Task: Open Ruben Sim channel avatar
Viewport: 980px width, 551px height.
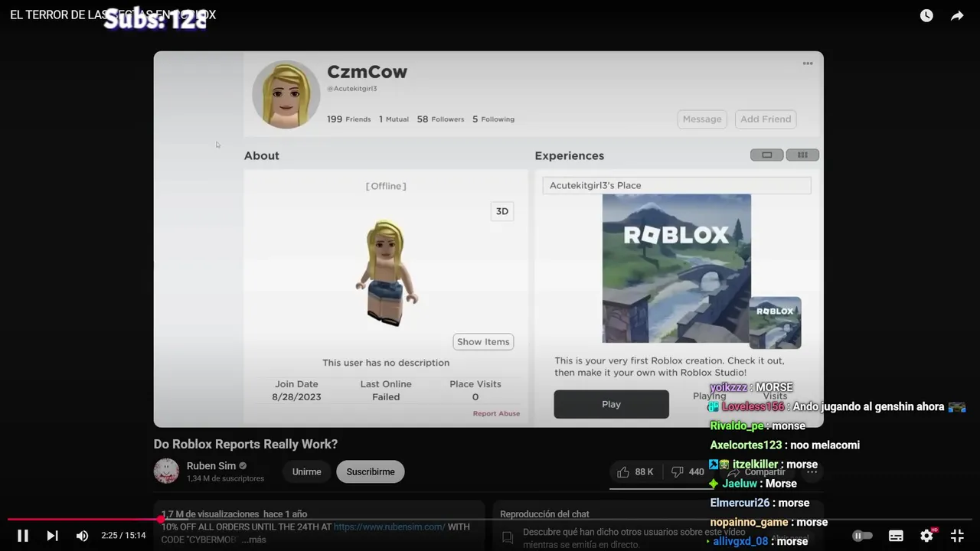Action: [x=166, y=471]
